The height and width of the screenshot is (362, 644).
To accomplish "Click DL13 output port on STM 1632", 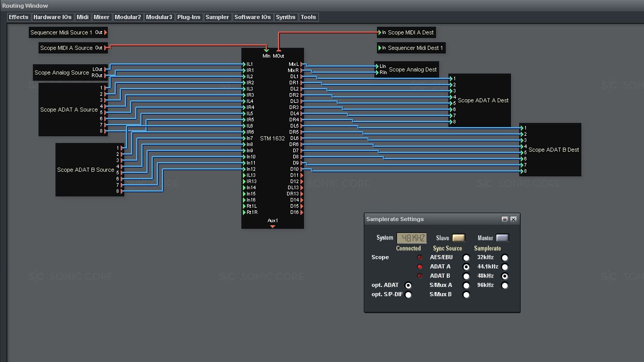I will pos(301,188).
